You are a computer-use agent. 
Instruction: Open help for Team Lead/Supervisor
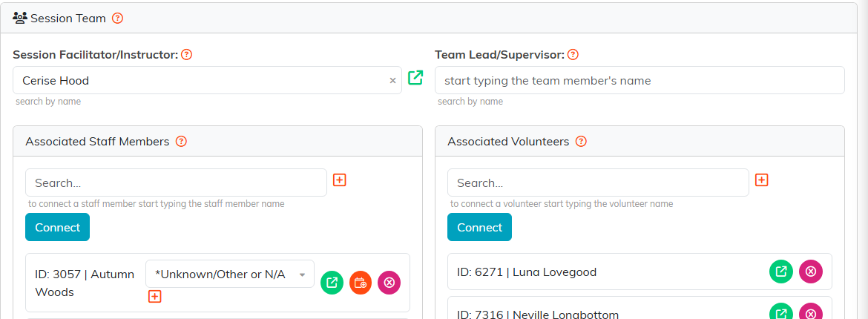tap(573, 54)
